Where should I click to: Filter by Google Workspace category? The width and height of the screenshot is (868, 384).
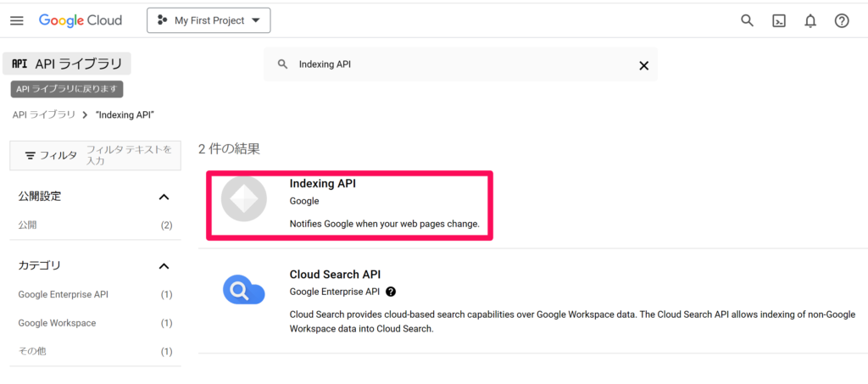pos(57,323)
